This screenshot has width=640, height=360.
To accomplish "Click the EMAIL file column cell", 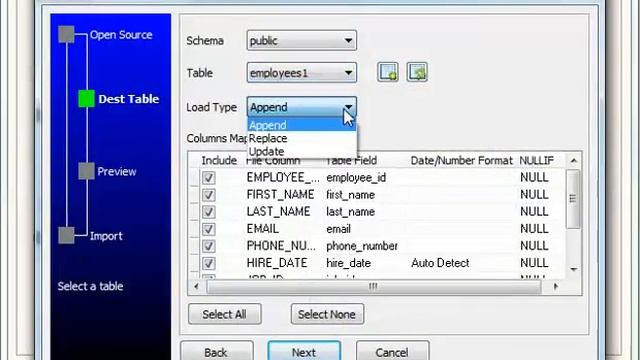I will (263, 229).
